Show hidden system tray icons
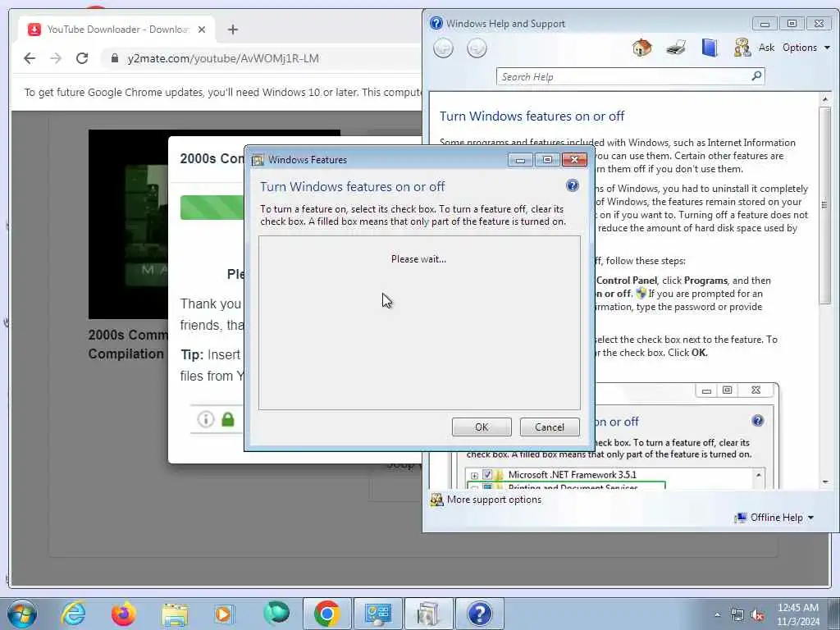The width and height of the screenshot is (840, 630). (x=717, y=615)
